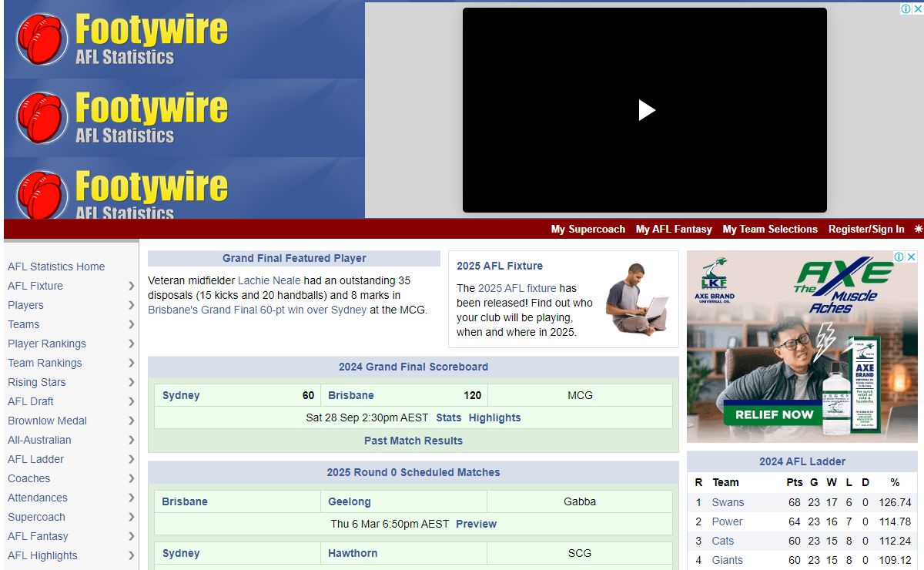Screen dimensions: 924x570
Task: Open Past Match Results
Action: point(413,441)
